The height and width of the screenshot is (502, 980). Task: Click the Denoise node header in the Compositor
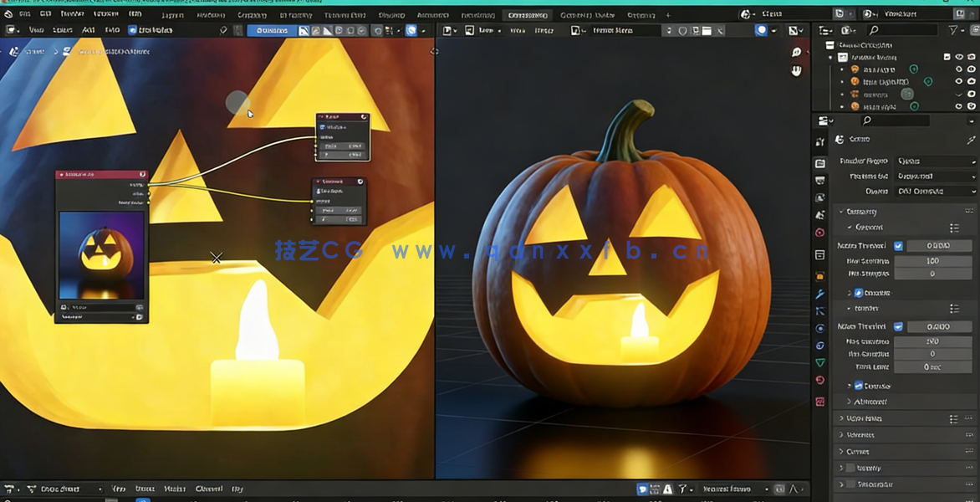(x=339, y=181)
